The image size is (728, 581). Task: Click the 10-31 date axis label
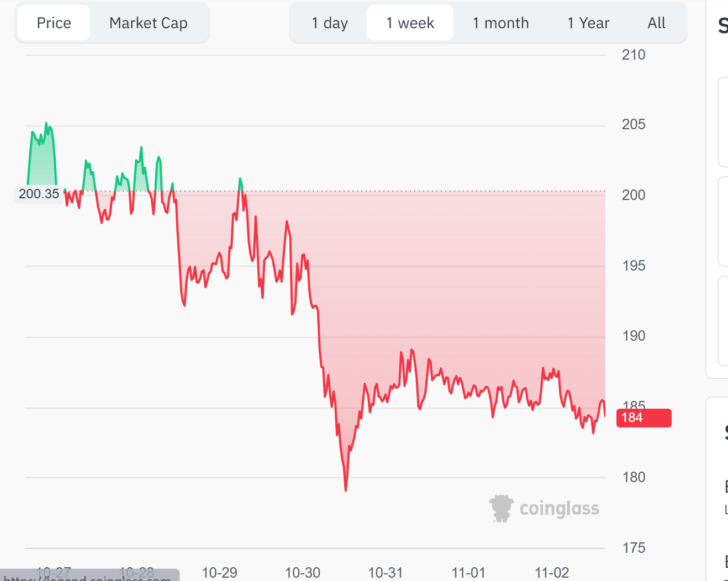(x=386, y=573)
